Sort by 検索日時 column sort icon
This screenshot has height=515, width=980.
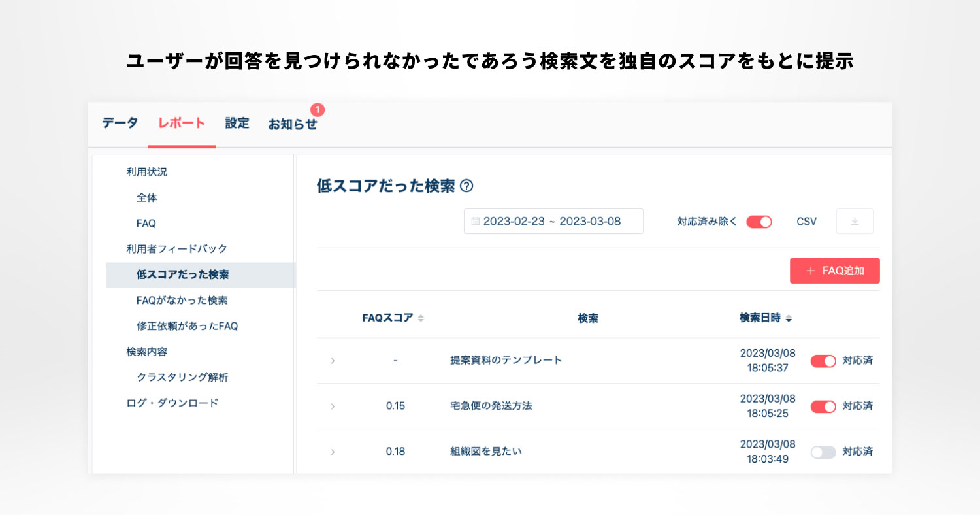789,319
